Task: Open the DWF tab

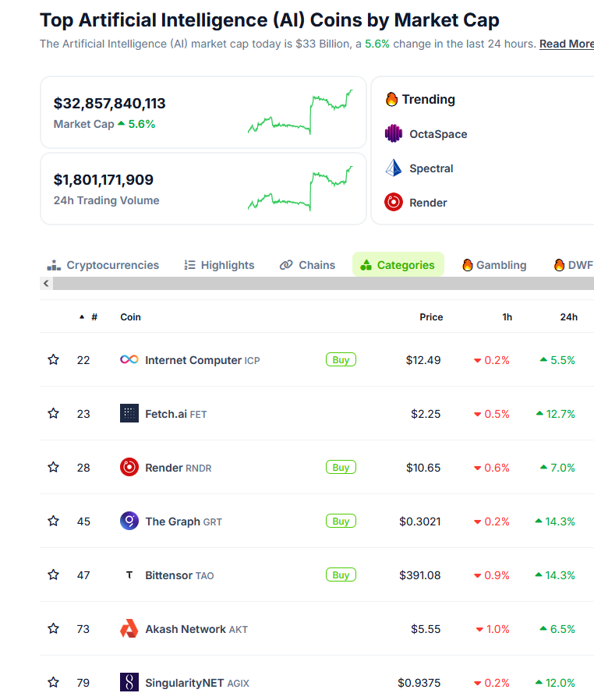Action: coord(574,265)
